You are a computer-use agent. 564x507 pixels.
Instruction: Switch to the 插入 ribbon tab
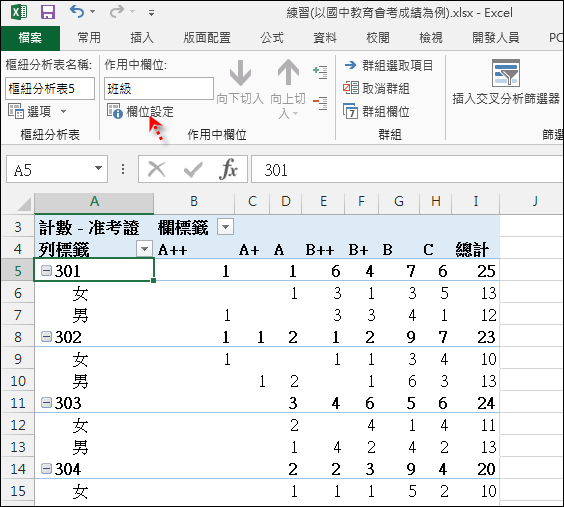click(142, 38)
